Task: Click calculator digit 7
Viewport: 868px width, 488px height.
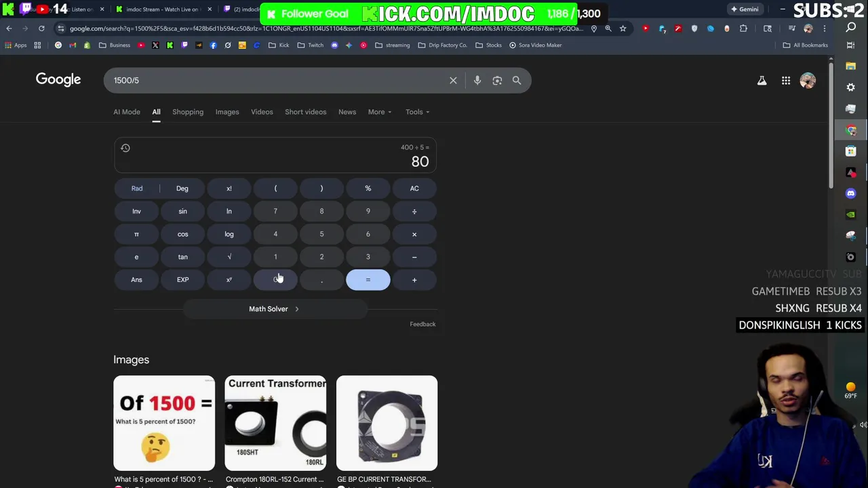Action: coord(275,211)
